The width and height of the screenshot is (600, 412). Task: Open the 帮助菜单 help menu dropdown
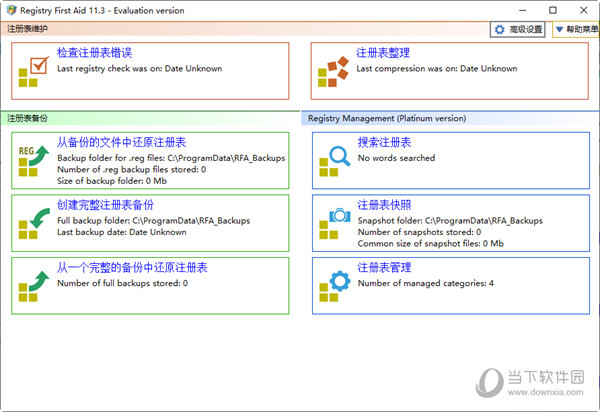point(576,29)
